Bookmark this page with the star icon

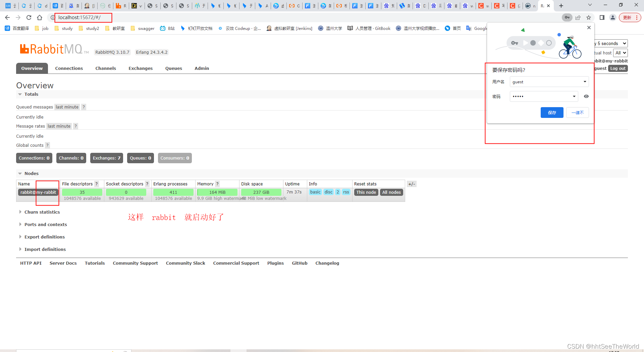[589, 17]
